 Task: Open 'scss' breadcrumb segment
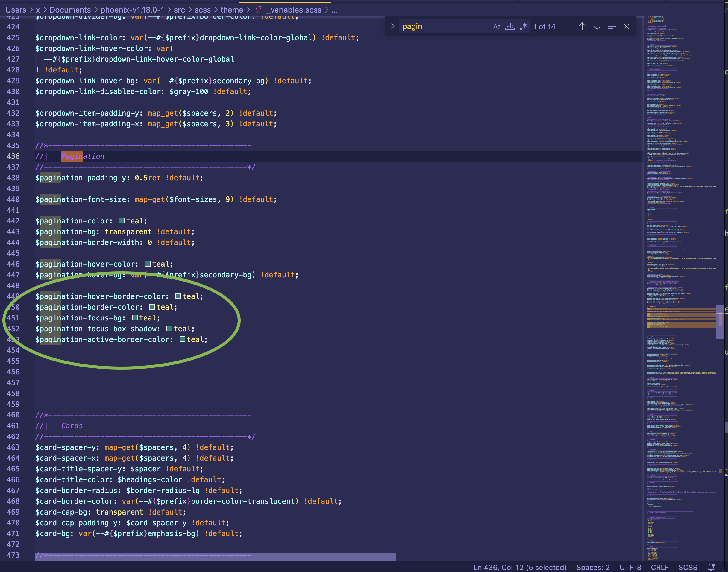pos(202,10)
